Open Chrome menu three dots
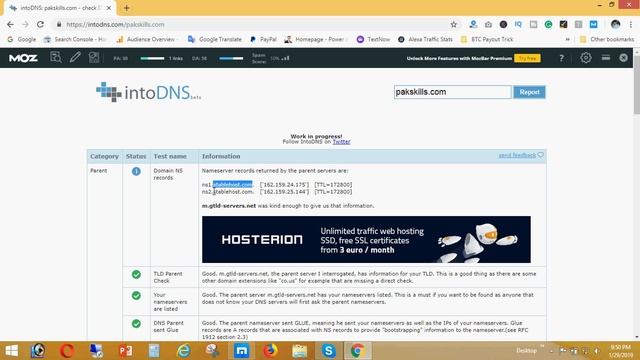The image size is (640, 360). pos(631,24)
